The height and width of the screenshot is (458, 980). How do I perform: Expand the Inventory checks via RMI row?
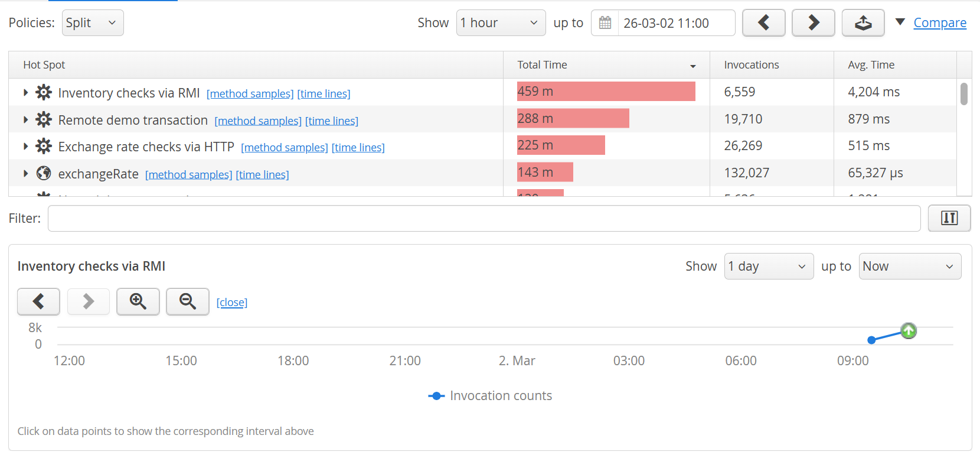click(25, 92)
